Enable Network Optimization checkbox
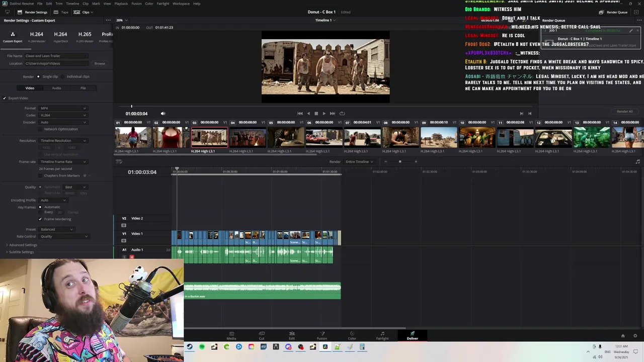The height and width of the screenshot is (362, 644). tap(41, 129)
